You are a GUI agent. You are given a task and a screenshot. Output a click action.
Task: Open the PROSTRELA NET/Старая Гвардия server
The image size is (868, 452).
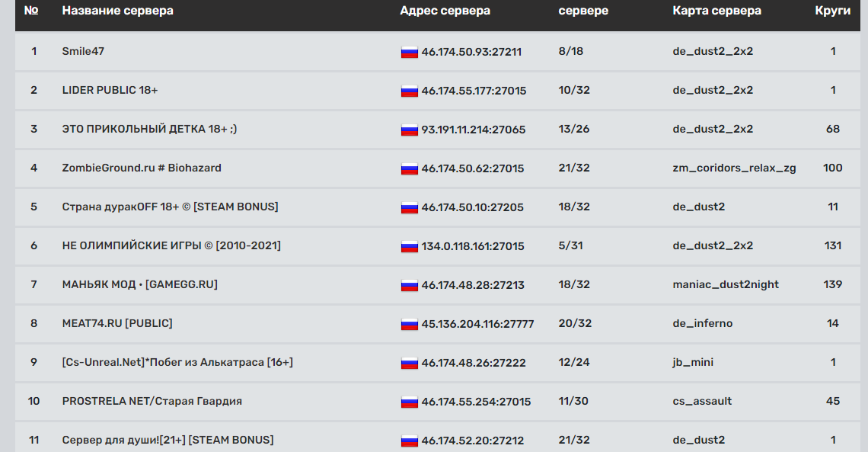point(152,401)
